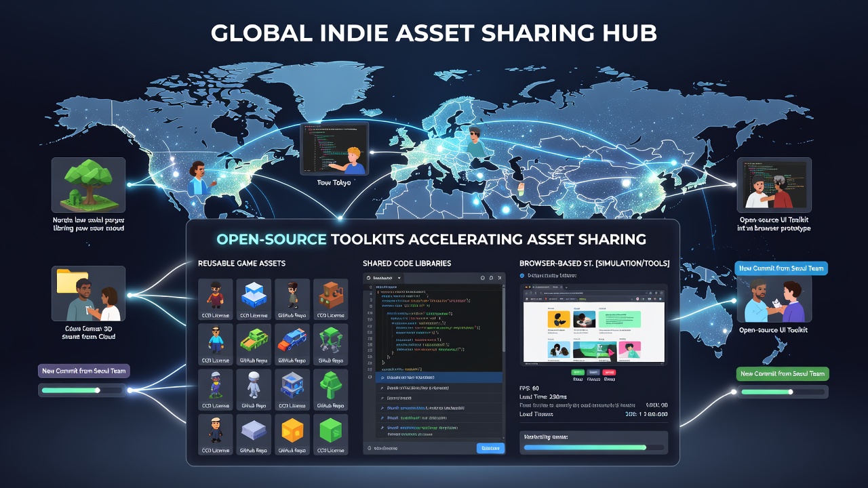Open the handshake Open-source UI Toolkit thumbnail

tap(774, 299)
